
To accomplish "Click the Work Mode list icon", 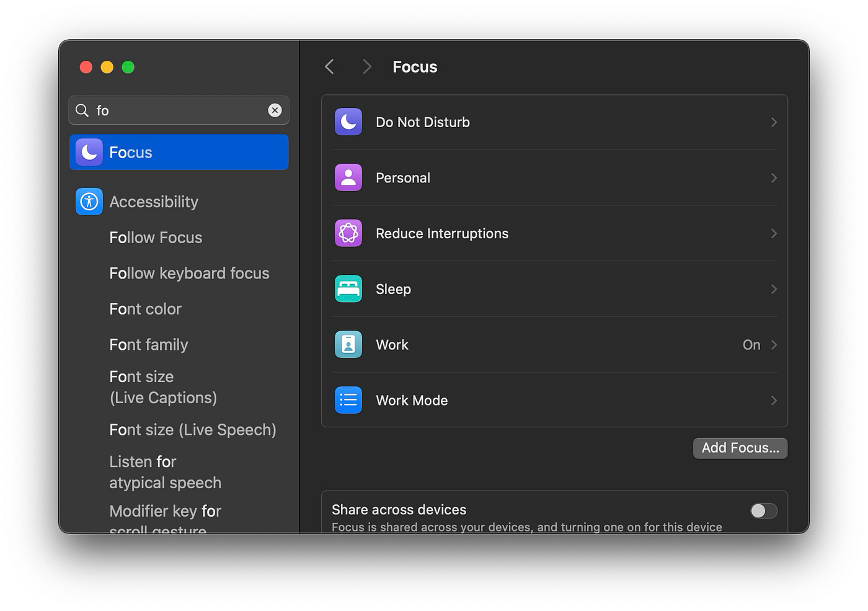I will point(348,400).
